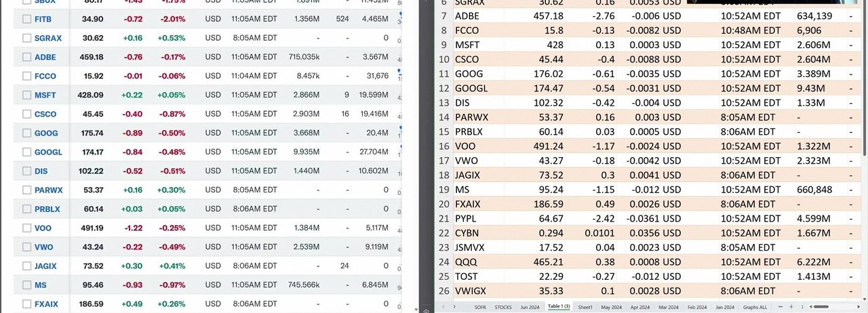Go to the Jun 2024 sheet
The width and height of the screenshot is (868, 313).
530,307
